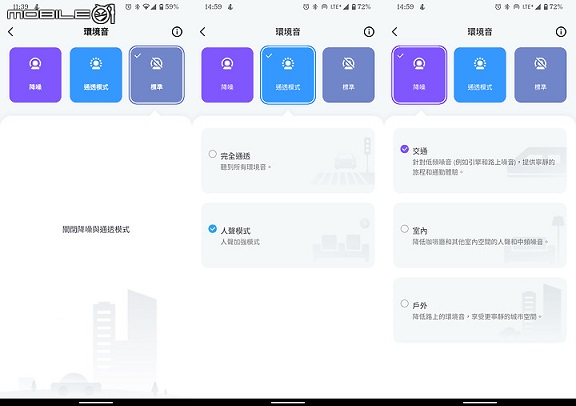This screenshot has height=406, width=576.
Task: Select the purple 降噪 tile on the left screen
Action: [x=35, y=75]
